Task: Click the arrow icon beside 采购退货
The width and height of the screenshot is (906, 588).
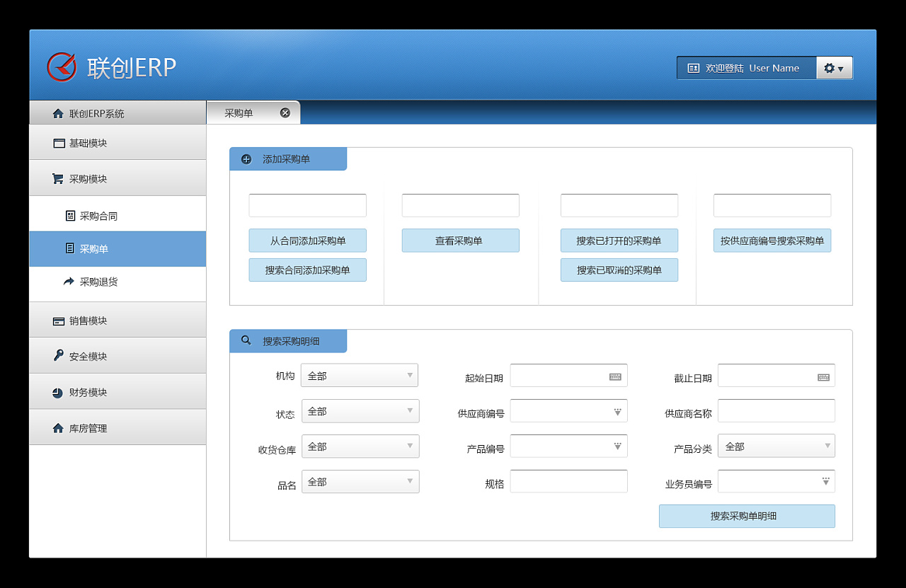Action: tap(69, 282)
